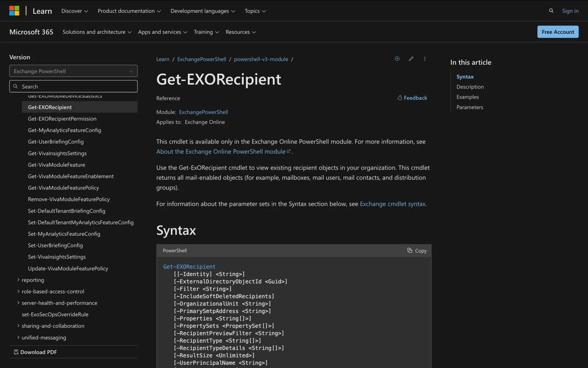Screen dimensions: 588x368
Task: Copy the PowerShell code block
Action: [x=417, y=251]
